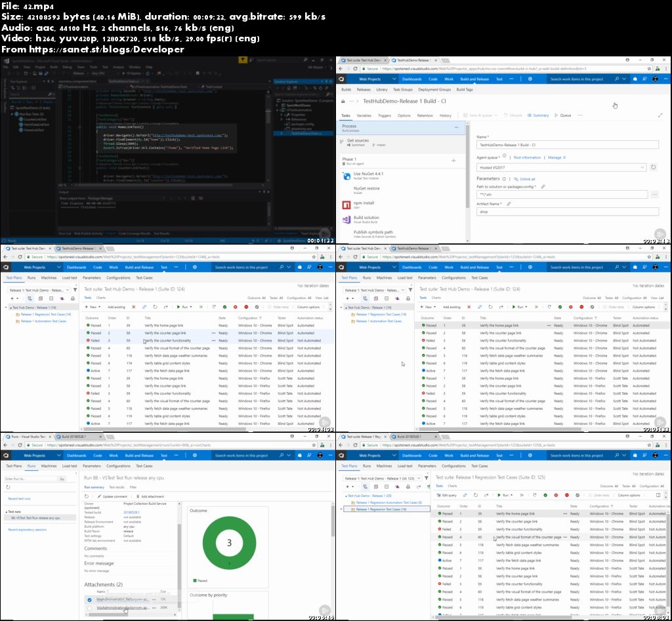Click Update comment pencil in Run 88 frame
This screenshot has width=672, height=621.
pos(112,496)
